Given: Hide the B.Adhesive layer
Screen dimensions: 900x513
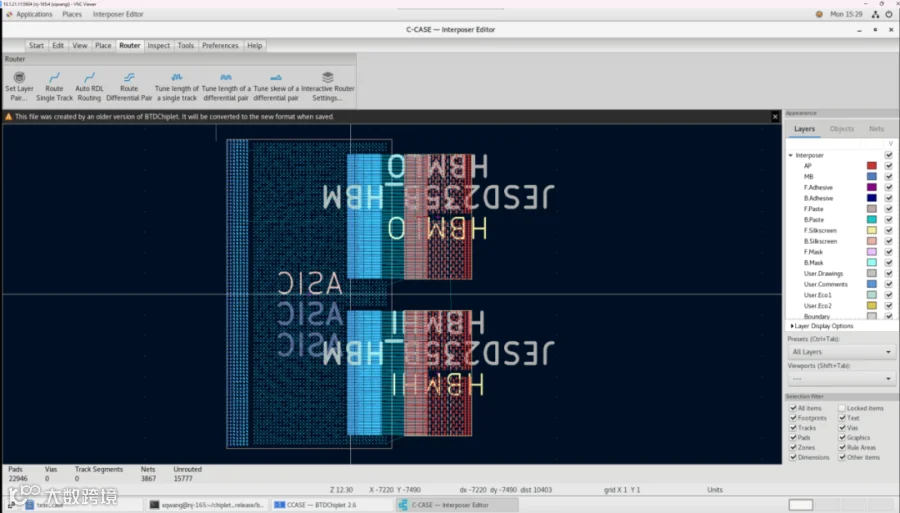Looking at the screenshot, I should 889,199.
